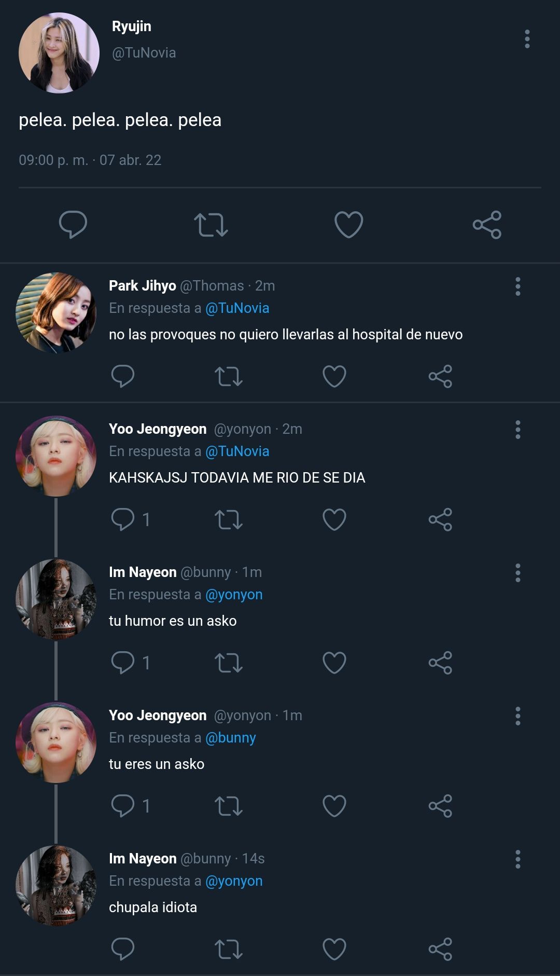The image size is (560, 976).
Task: Open replies on "KAHSKAJSJ TODAVIA" tweet
Action: pyautogui.click(x=131, y=519)
